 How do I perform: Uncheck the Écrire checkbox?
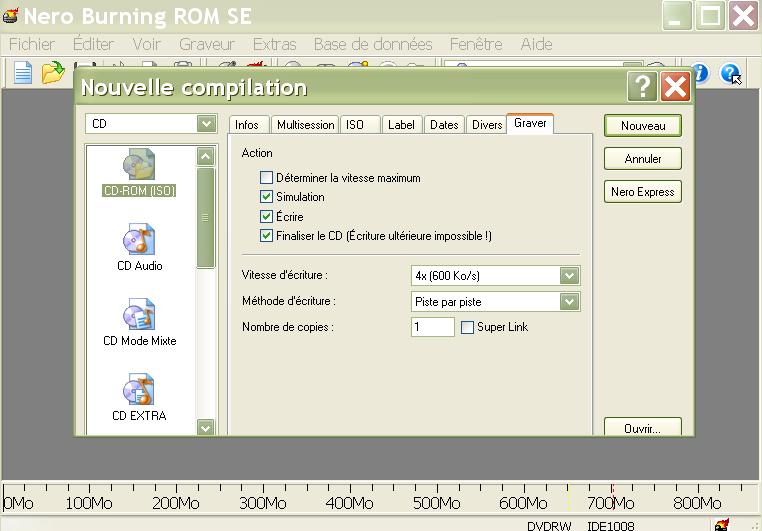click(266, 217)
